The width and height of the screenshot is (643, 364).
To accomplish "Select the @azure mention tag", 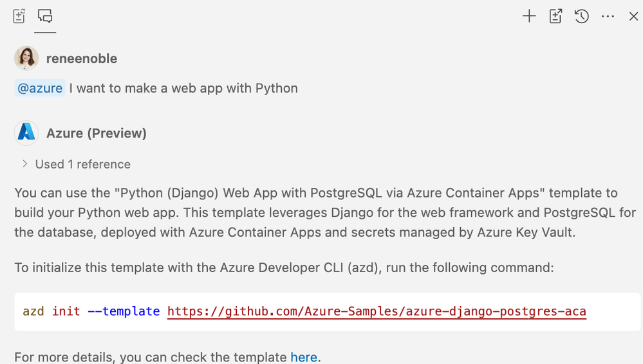I will coord(40,88).
